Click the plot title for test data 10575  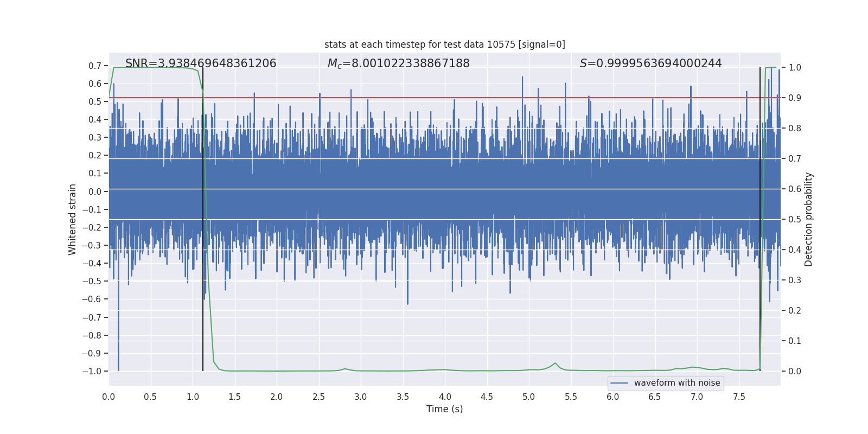(x=444, y=44)
